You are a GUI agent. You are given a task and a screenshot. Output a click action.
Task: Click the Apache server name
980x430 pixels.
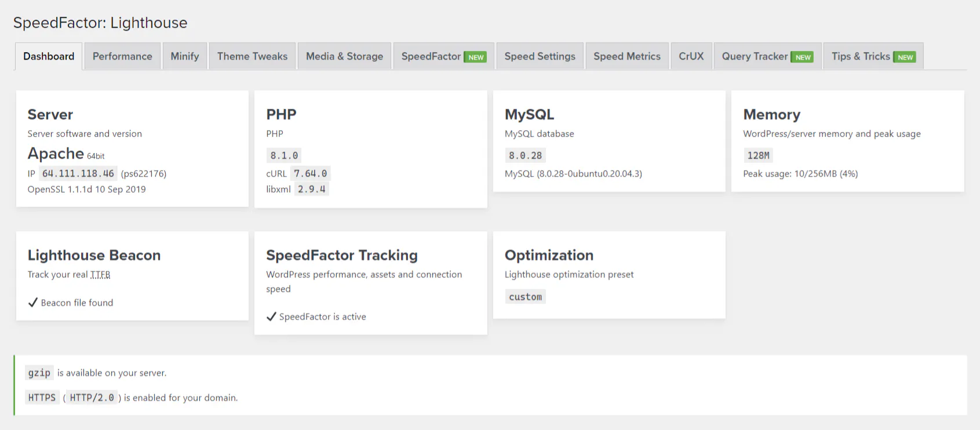coord(56,154)
